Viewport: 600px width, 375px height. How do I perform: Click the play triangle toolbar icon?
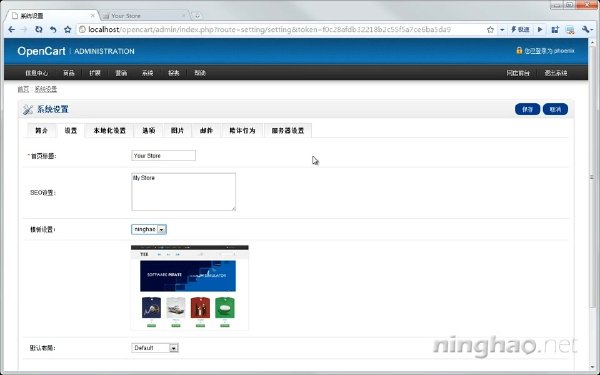click(540, 29)
